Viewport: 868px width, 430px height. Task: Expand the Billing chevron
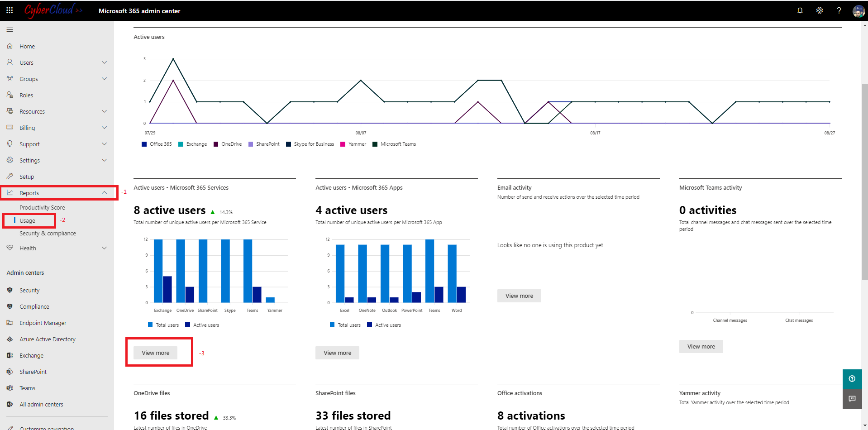pyautogui.click(x=105, y=128)
